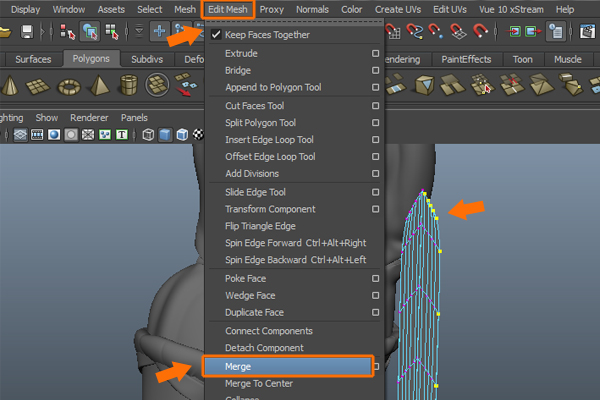Open the Create UVs menu

pos(398,10)
